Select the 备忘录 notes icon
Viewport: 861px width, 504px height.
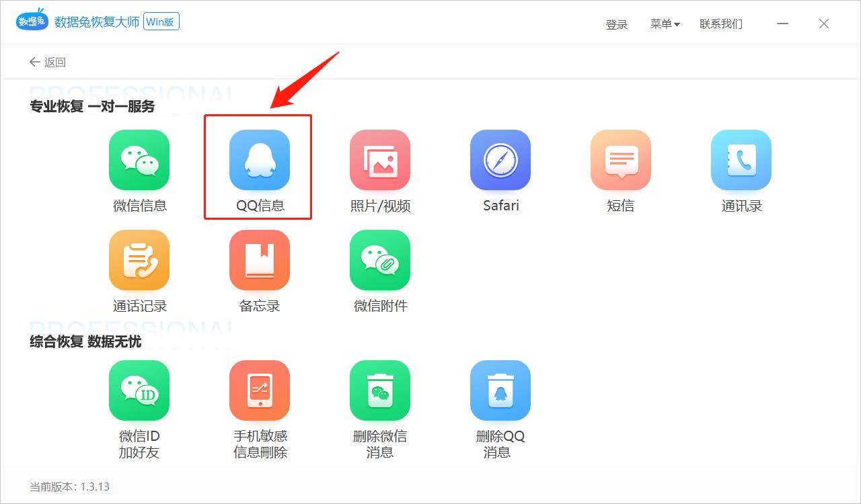[260, 260]
